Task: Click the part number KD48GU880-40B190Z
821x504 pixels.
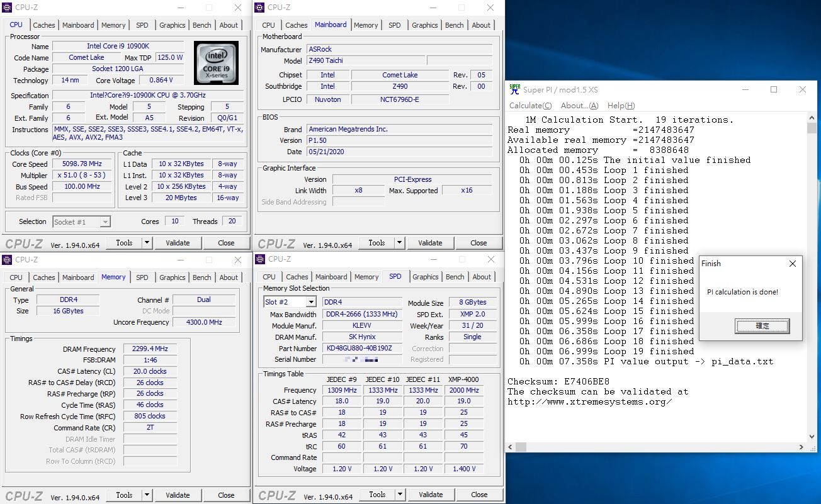Action: pyautogui.click(x=362, y=349)
